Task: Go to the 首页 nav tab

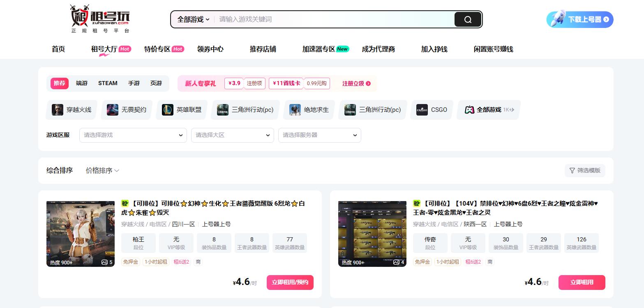Action: click(58, 49)
